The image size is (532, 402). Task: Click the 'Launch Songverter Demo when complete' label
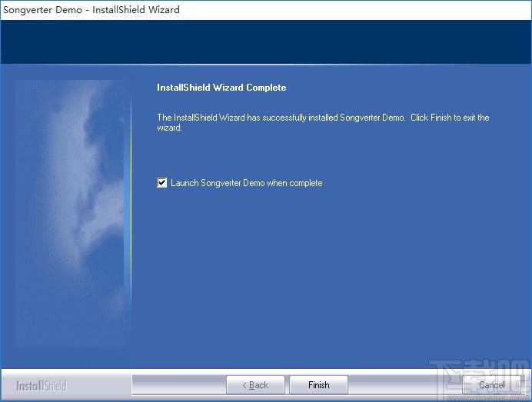point(246,183)
